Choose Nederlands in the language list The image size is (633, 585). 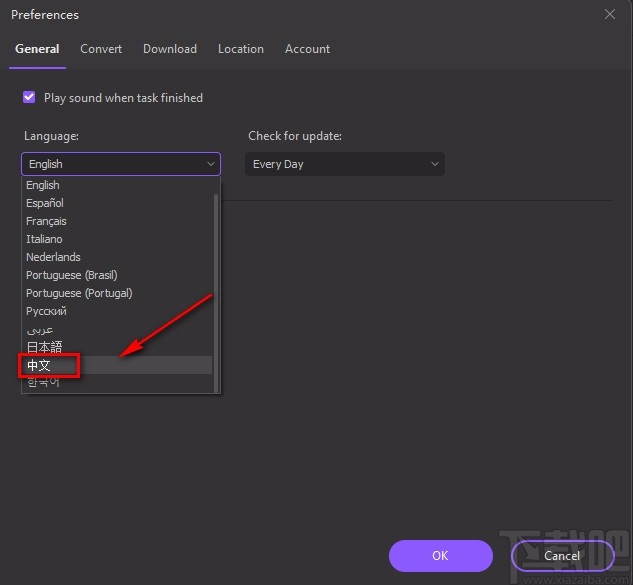click(53, 257)
